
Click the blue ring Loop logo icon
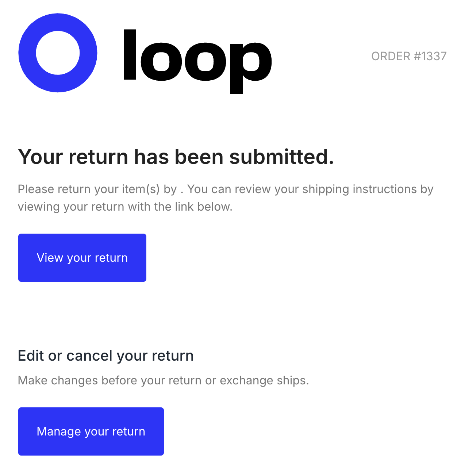pos(28,53)
